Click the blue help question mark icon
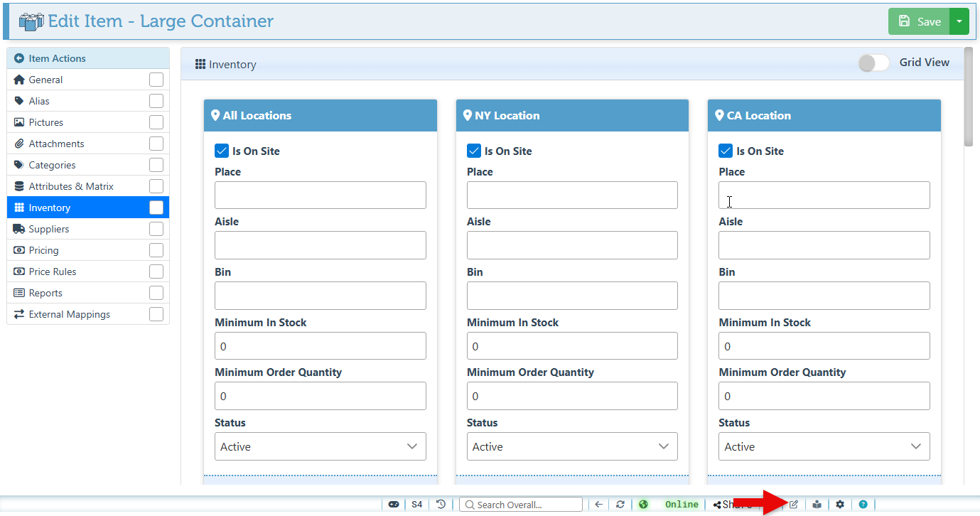Screen dimensions: 980x516 click(x=863, y=505)
